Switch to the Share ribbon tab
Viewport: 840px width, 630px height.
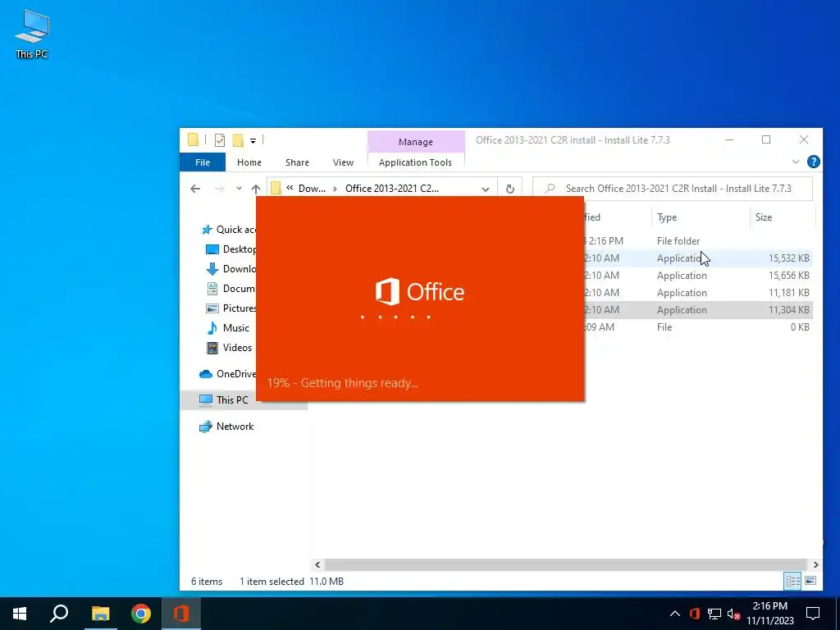297,162
